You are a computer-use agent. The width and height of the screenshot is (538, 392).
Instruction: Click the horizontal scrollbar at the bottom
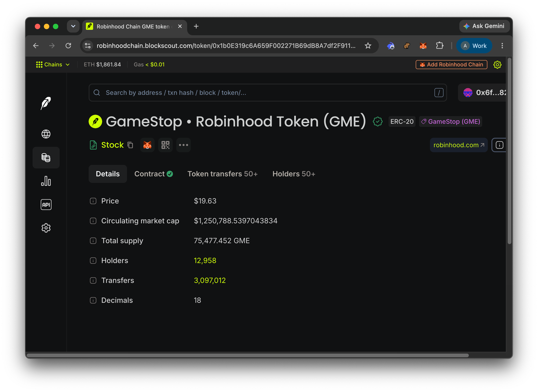click(x=248, y=355)
